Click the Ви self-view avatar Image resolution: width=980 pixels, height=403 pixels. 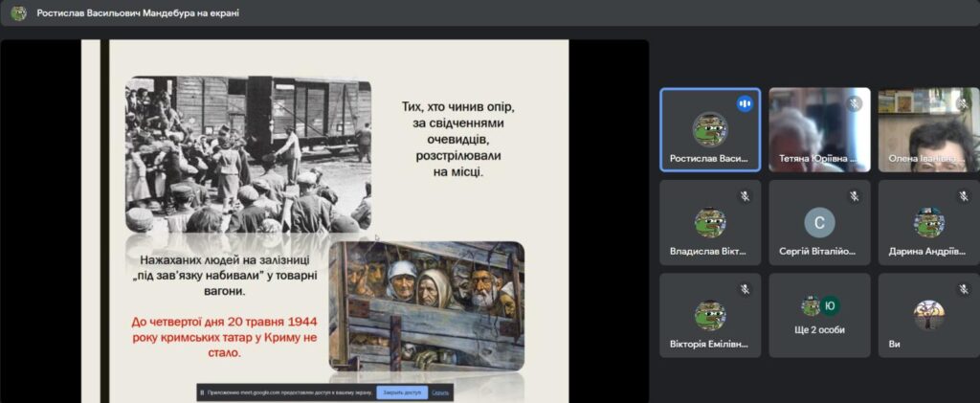click(x=928, y=313)
